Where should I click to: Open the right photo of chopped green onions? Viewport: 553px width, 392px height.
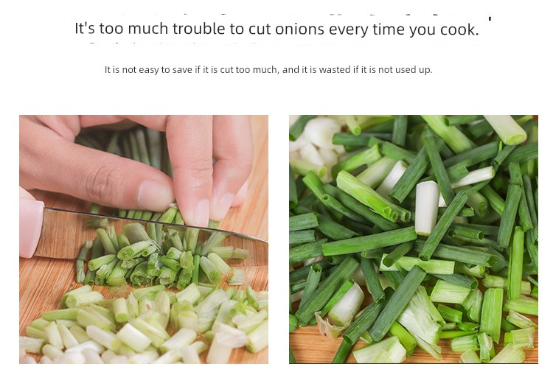(x=414, y=239)
